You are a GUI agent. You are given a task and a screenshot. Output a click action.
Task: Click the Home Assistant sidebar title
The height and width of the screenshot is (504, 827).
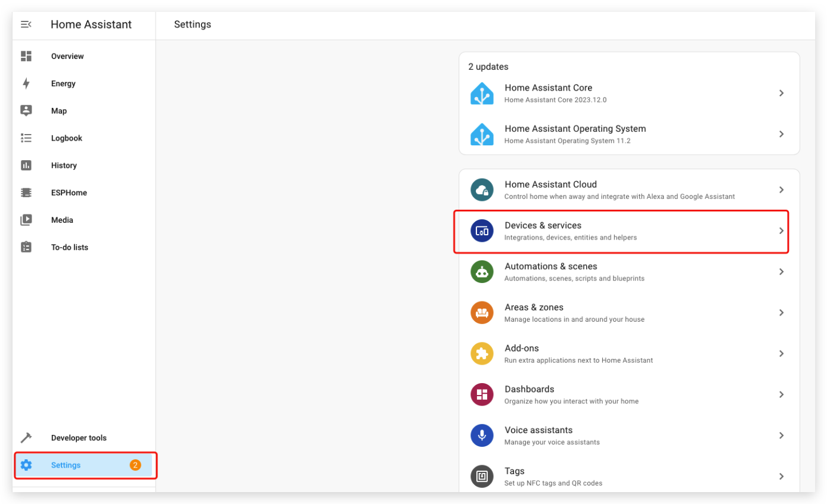tap(91, 24)
